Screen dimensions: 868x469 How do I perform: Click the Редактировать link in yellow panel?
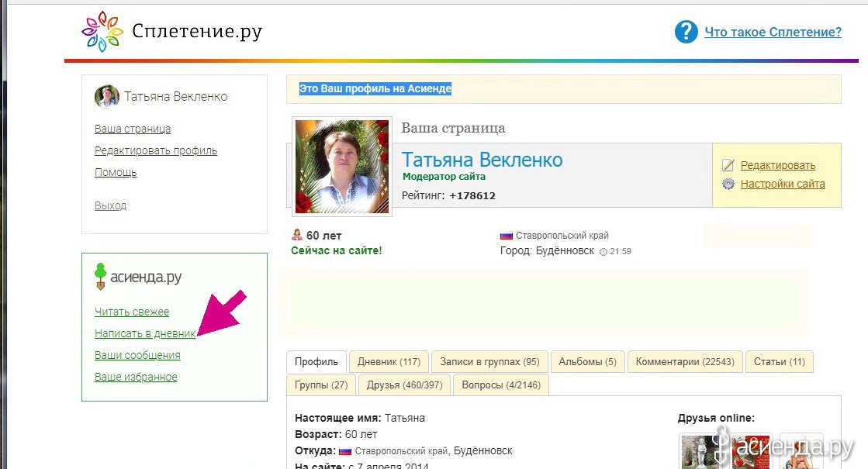tap(778, 165)
